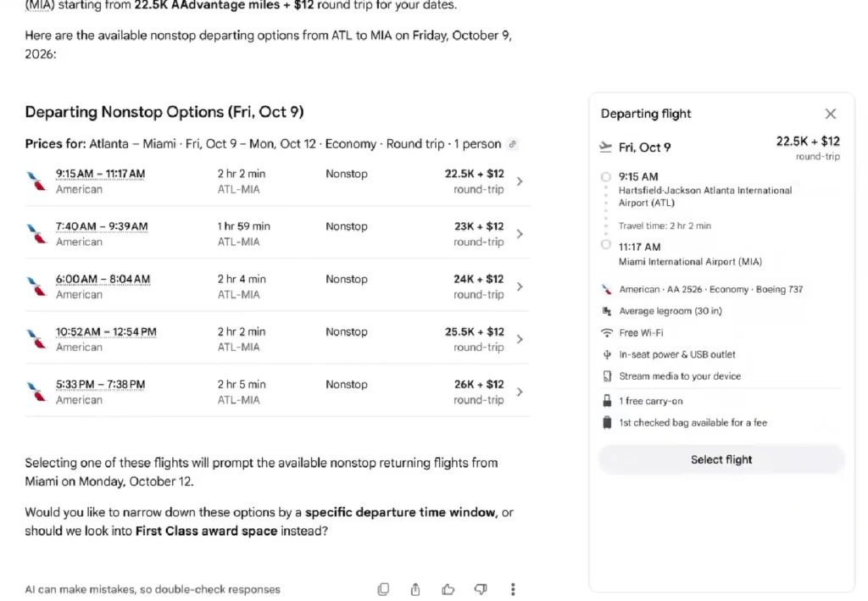Expand the 6:00 AM flight chevron
868x601 pixels.
point(520,287)
